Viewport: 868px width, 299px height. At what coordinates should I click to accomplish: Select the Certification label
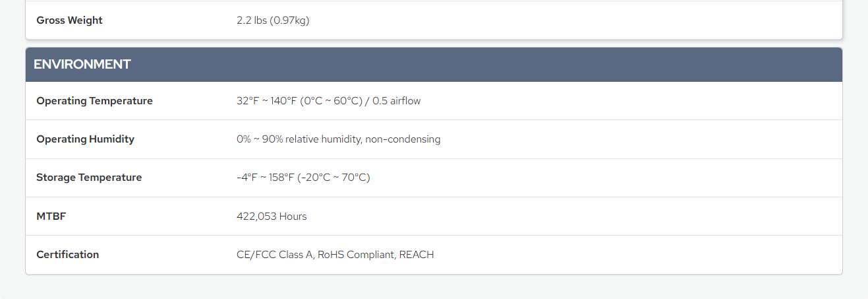[x=68, y=255]
